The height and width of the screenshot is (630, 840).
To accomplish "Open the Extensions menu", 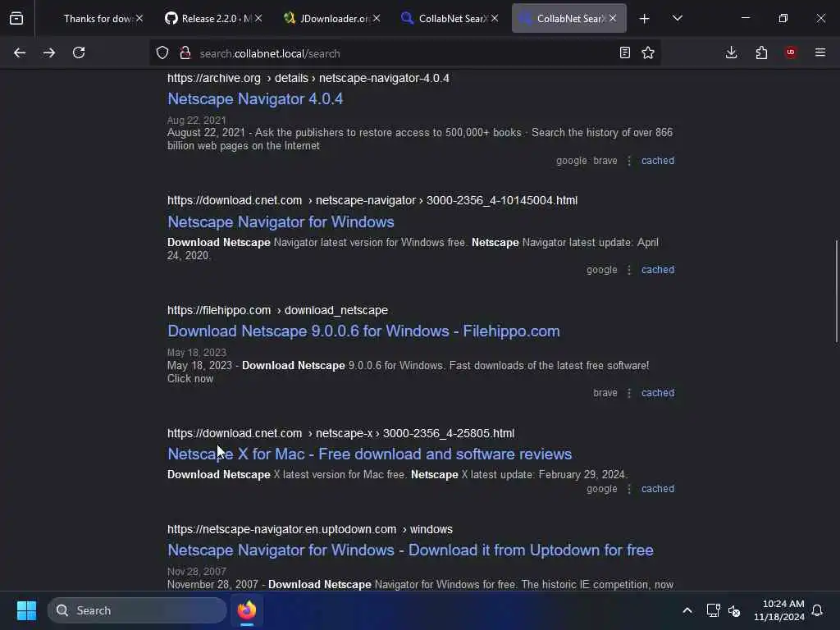I will 761,52.
